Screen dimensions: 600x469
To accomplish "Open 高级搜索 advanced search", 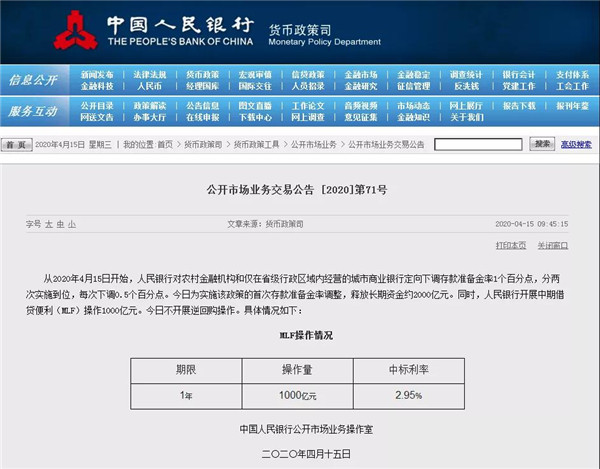I will click(x=576, y=144).
